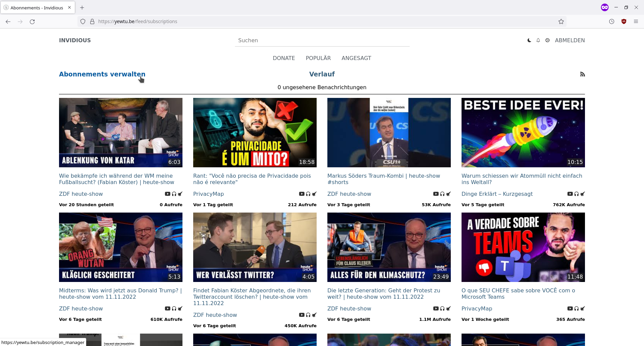Jet icon for Markus Söders Traum-Kombi video

pyautogui.click(x=448, y=194)
